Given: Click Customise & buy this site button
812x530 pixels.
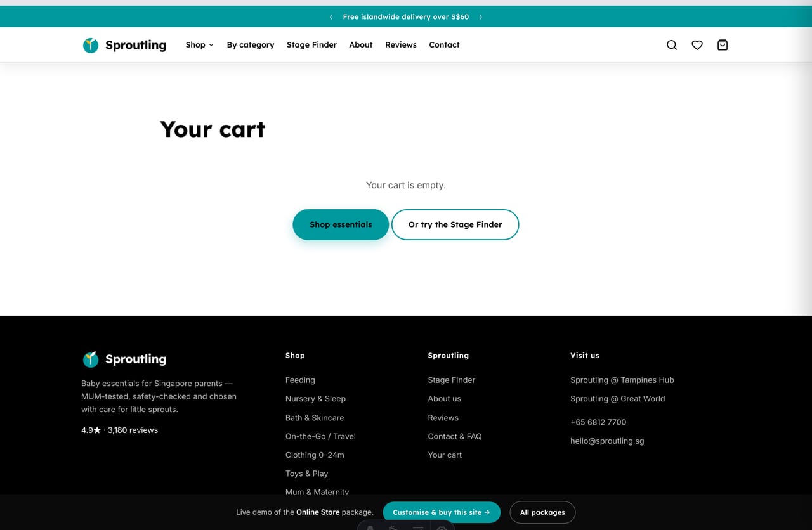Looking at the screenshot, I should (442, 512).
